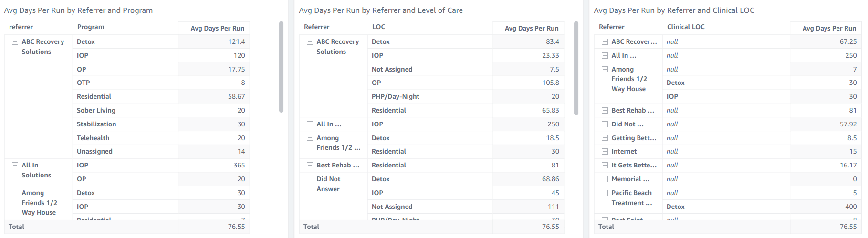Screen dimensions: 868x238
Task: Collapse Getting Better referrer in Clinical LOC table
Action: [x=605, y=138]
